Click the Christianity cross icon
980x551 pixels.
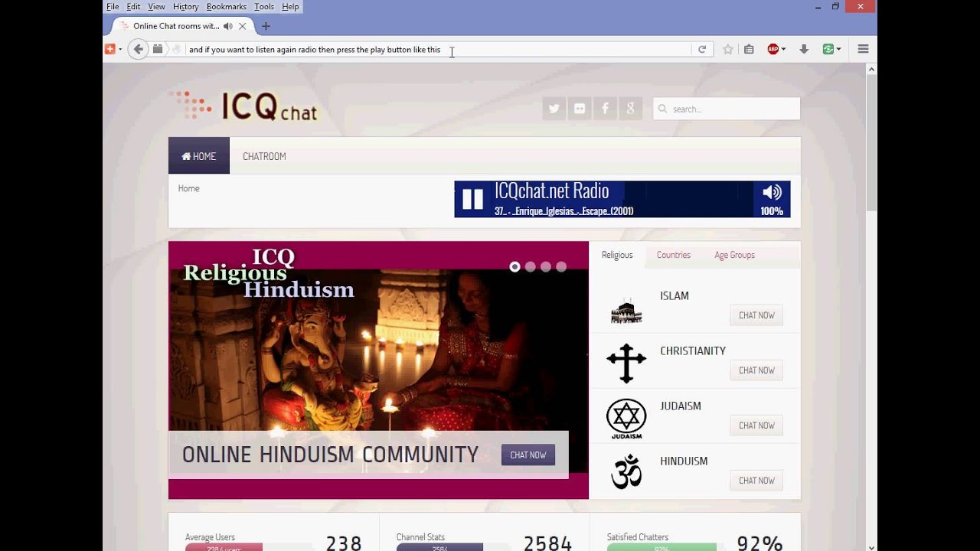pos(626,364)
